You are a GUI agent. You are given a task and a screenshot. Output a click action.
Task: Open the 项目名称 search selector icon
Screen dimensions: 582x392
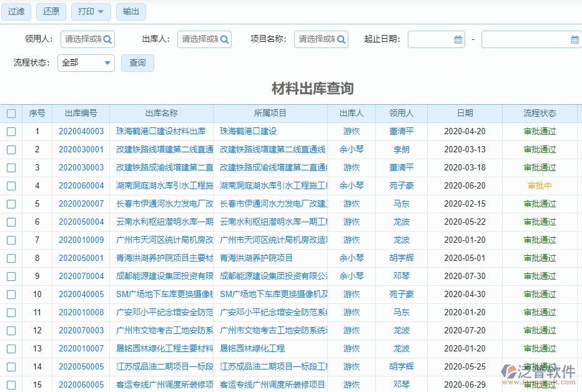coord(340,39)
